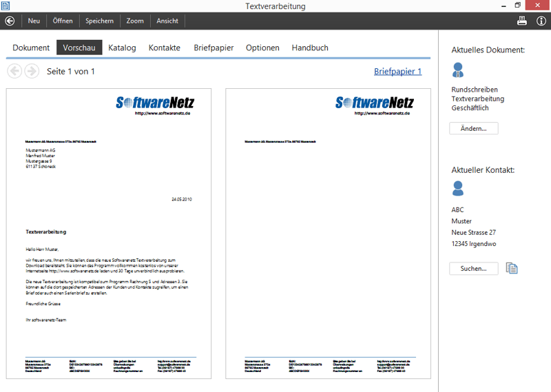Select the Briefpapier tab

pos(214,48)
